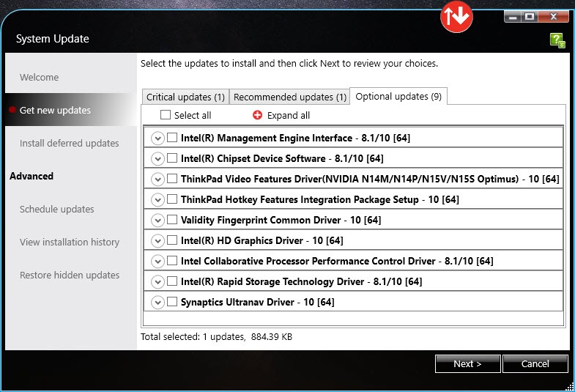Minimize the System Update window
The image size is (575, 392).
click(513, 17)
